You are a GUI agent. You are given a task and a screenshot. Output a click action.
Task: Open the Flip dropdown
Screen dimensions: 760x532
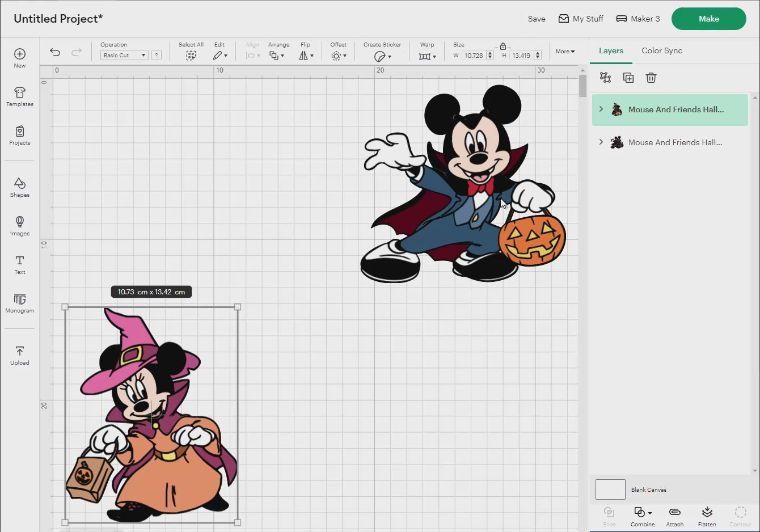[x=306, y=56]
